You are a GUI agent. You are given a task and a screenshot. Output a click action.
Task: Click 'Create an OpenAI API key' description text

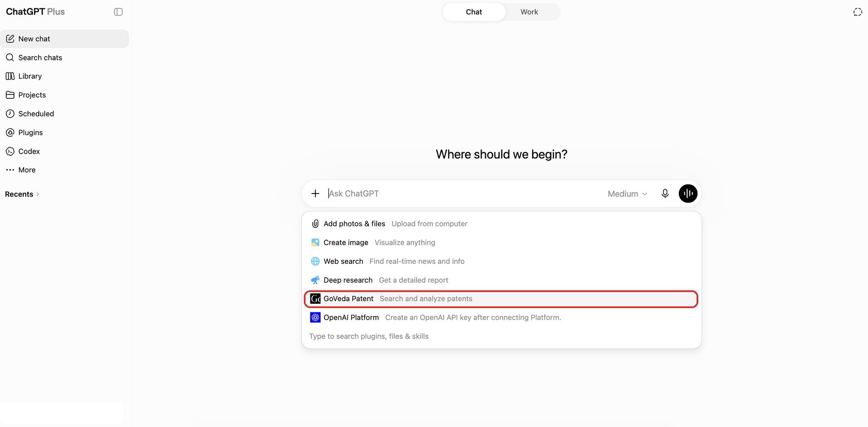coord(473,317)
